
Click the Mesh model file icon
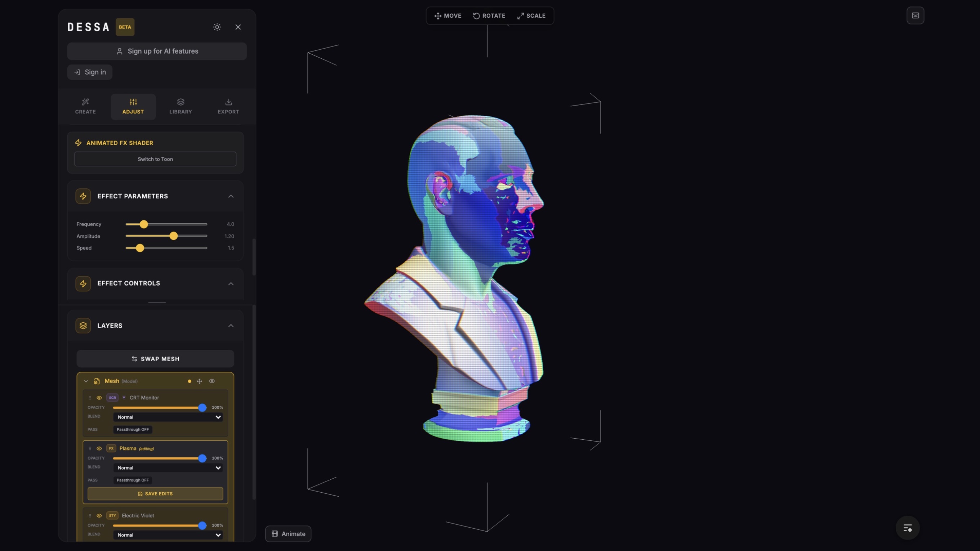[x=97, y=381]
